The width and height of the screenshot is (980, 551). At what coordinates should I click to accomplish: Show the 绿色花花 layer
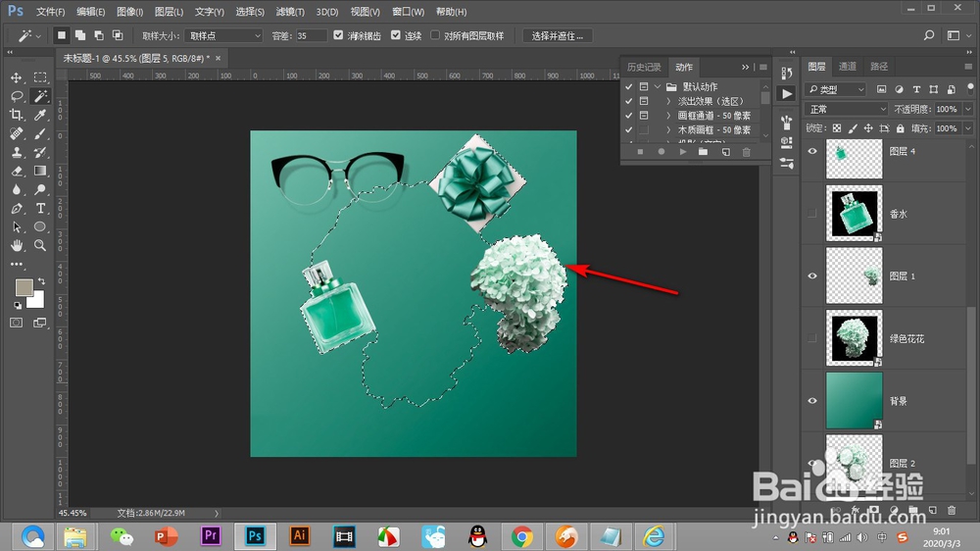point(812,338)
